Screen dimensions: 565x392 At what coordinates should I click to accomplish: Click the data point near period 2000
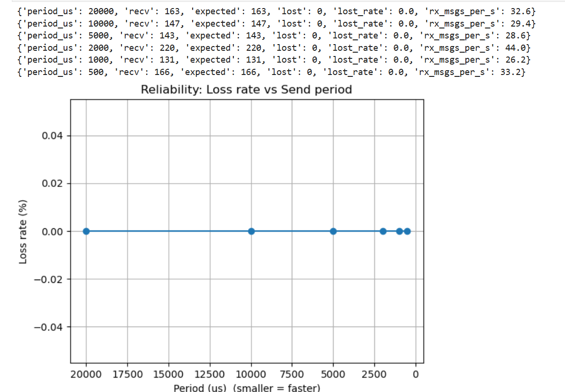pos(383,231)
